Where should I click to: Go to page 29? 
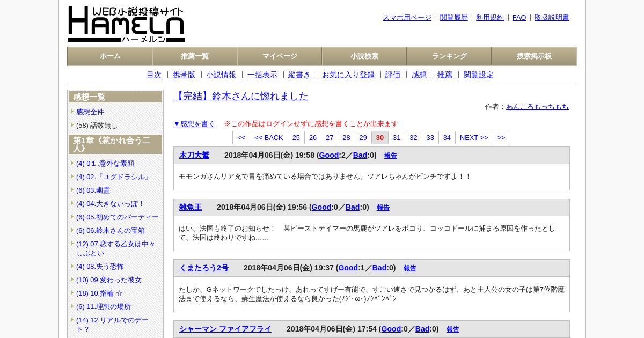pos(363,138)
